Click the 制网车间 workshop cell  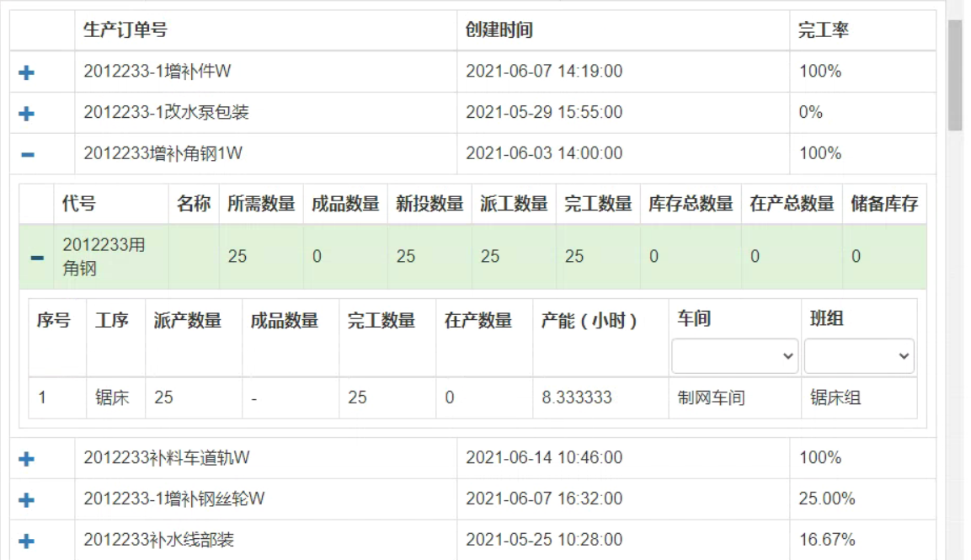712,397
